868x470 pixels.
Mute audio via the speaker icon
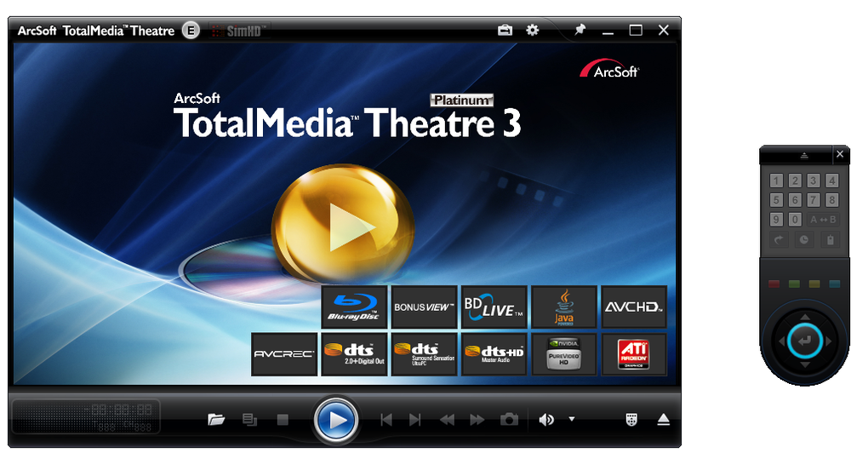coord(546,420)
